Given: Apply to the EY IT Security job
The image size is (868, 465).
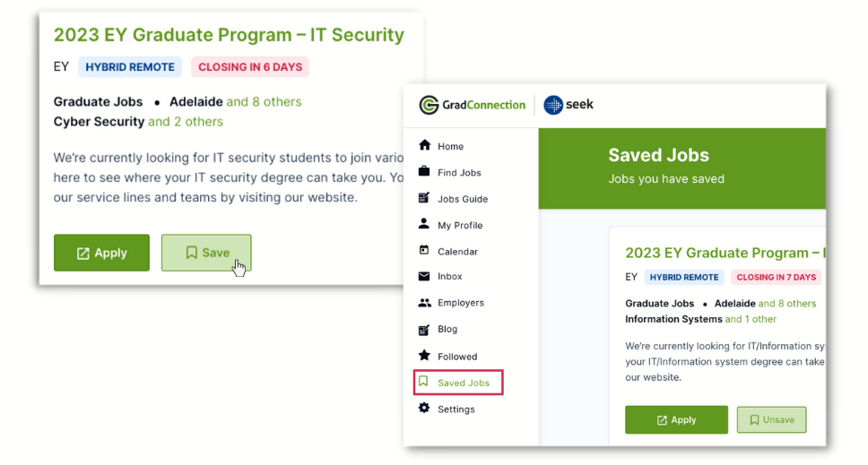Looking at the screenshot, I should pyautogui.click(x=101, y=253).
